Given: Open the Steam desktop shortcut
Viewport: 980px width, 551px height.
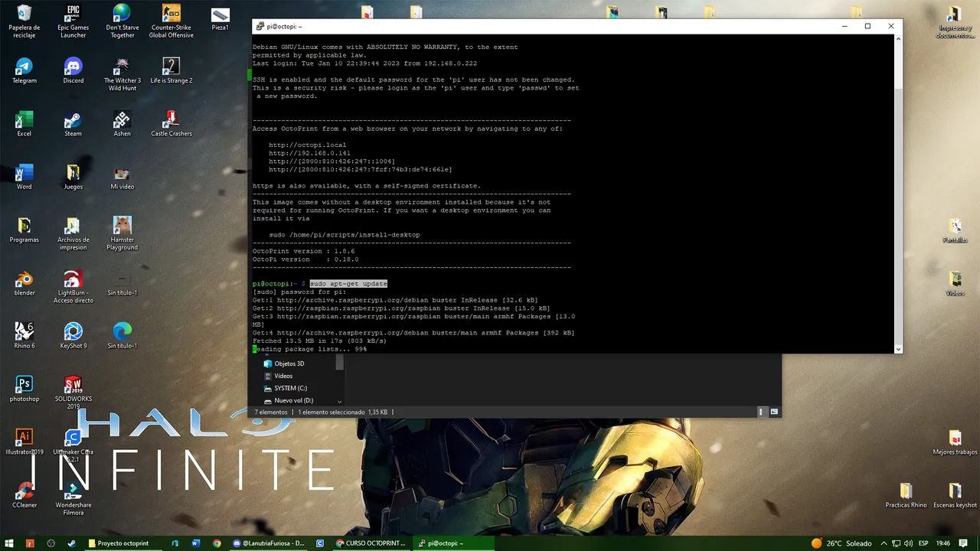Looking at the screenshot, I should point(73,124).
